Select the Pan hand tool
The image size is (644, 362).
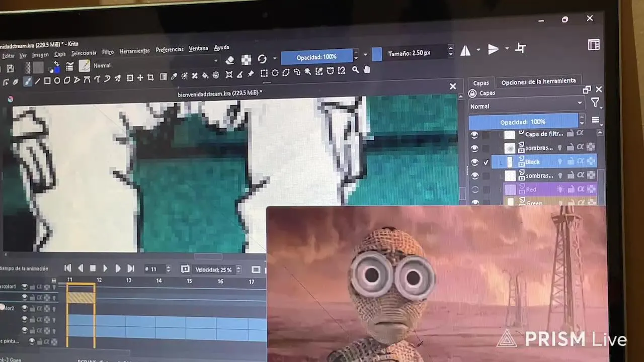click(x=366, y=69)
